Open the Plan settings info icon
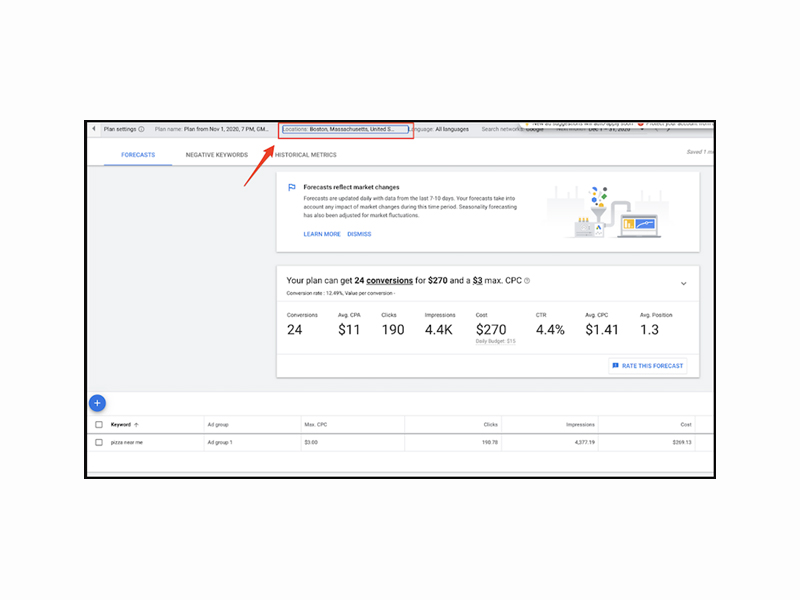The height and width of the screenshot is (600, 800). (x=141, y=129)
